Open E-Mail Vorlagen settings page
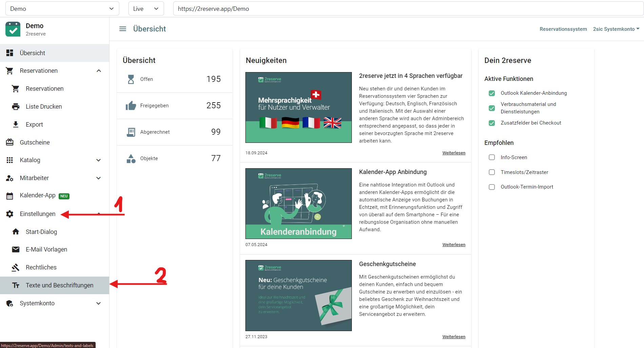This screenshot has height=348, width=644. (46, 249)
